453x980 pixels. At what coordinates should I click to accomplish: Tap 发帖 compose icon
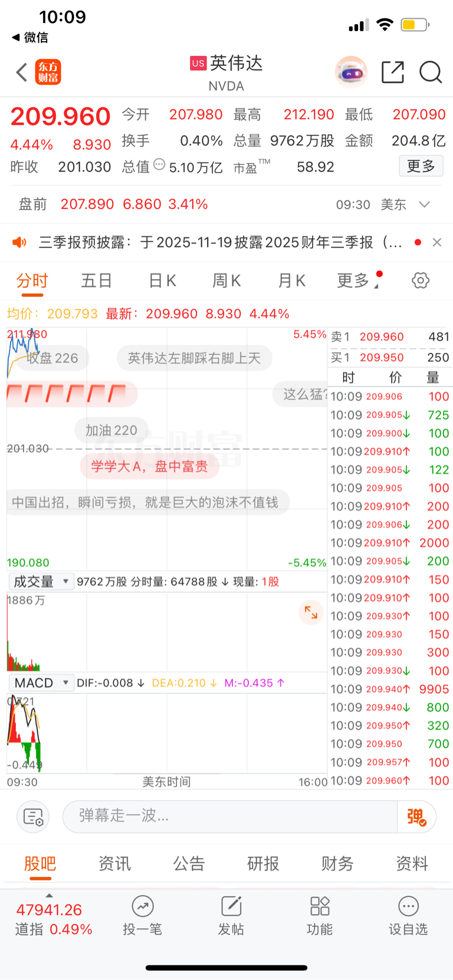pyautogui.click(x=231, y=916)
